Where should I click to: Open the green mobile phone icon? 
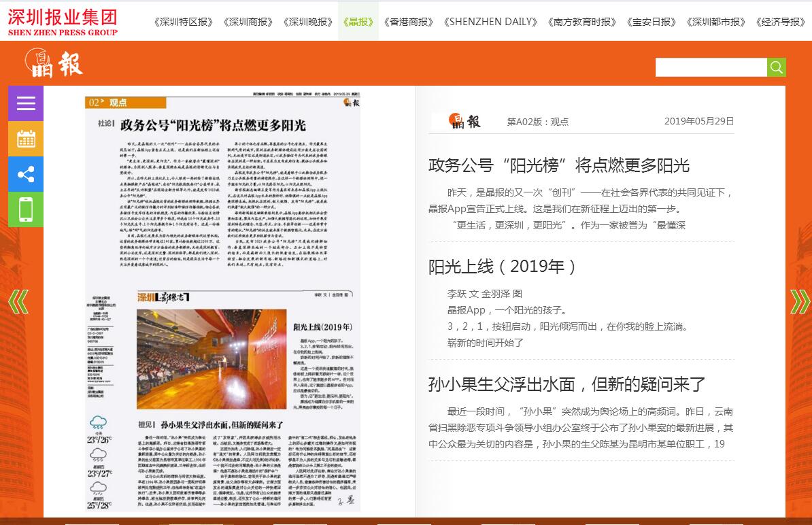tap(26, 209)
